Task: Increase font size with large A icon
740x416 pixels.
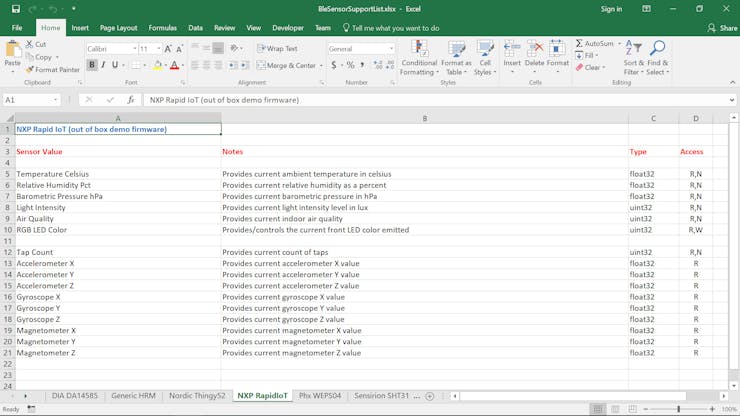Action: click(168, 49)
